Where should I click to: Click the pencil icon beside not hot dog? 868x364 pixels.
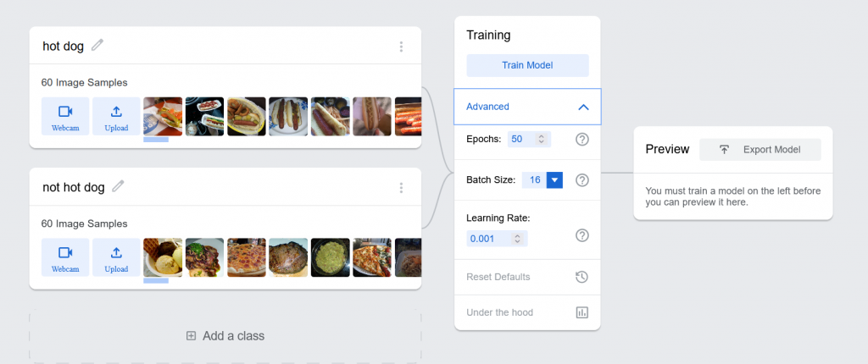coord(118,186)
